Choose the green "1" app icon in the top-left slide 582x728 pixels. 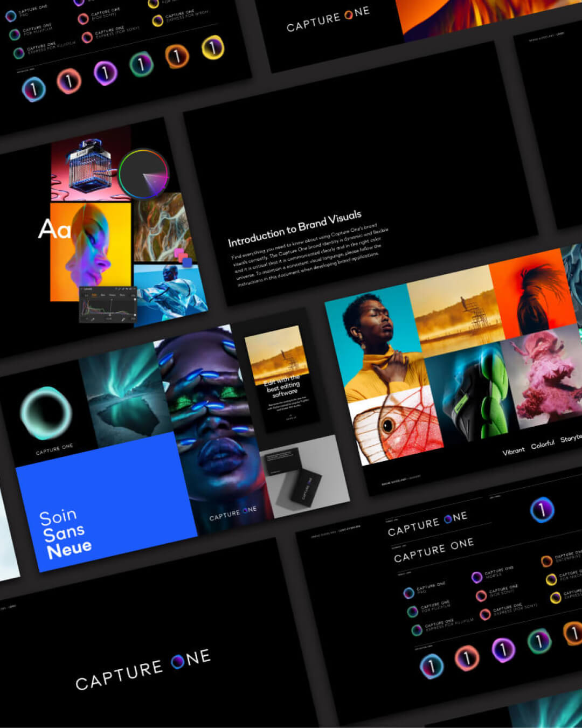pos(141,65)
